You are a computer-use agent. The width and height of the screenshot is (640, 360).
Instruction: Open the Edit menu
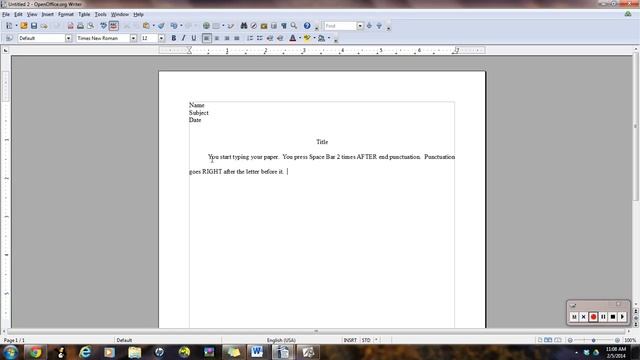pos(18,14)
